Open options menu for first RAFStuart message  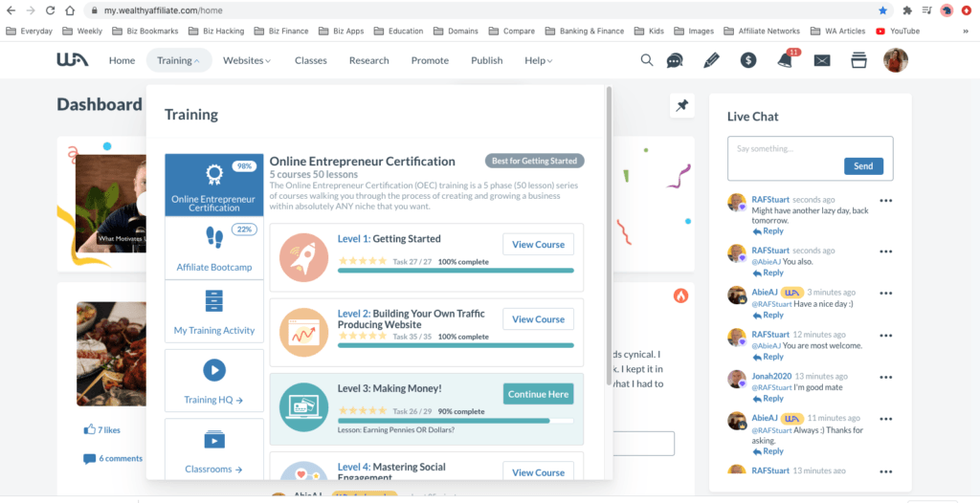pyautogui.click(x=886, y=200)
